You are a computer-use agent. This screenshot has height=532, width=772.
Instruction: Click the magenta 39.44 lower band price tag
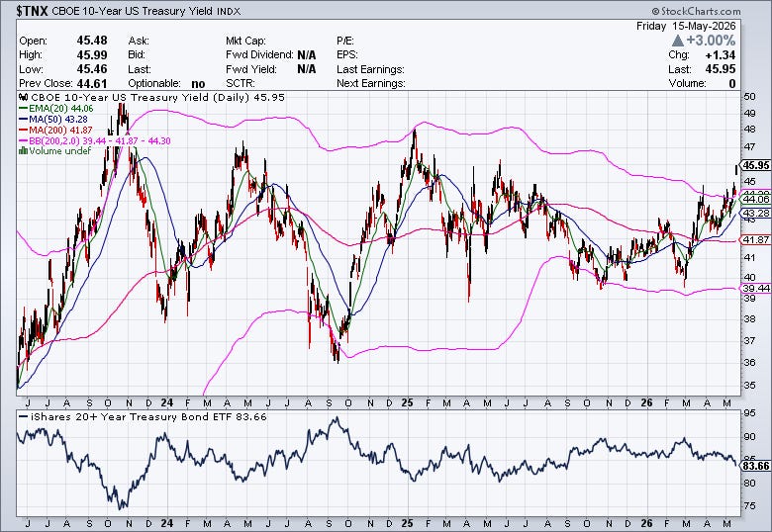pyautogui.click(x=755, y=288)
